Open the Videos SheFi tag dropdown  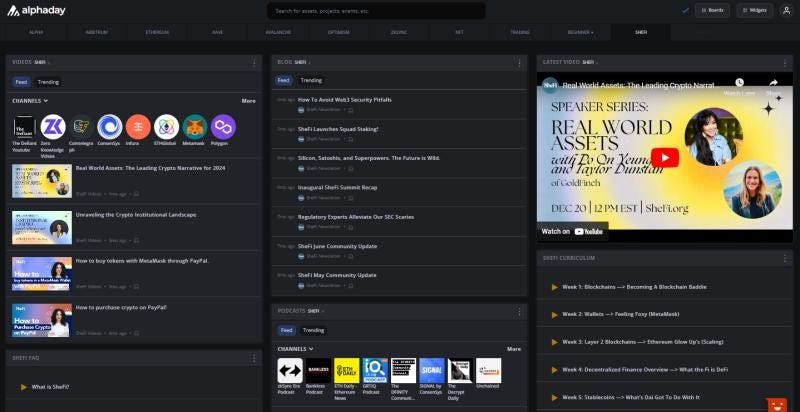point(42,63)
